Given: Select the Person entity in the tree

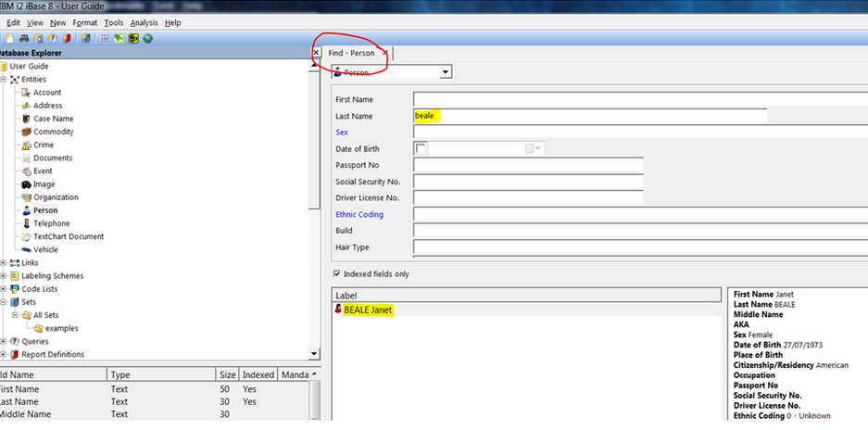Looking at the screenshot, I should (45, 210).
